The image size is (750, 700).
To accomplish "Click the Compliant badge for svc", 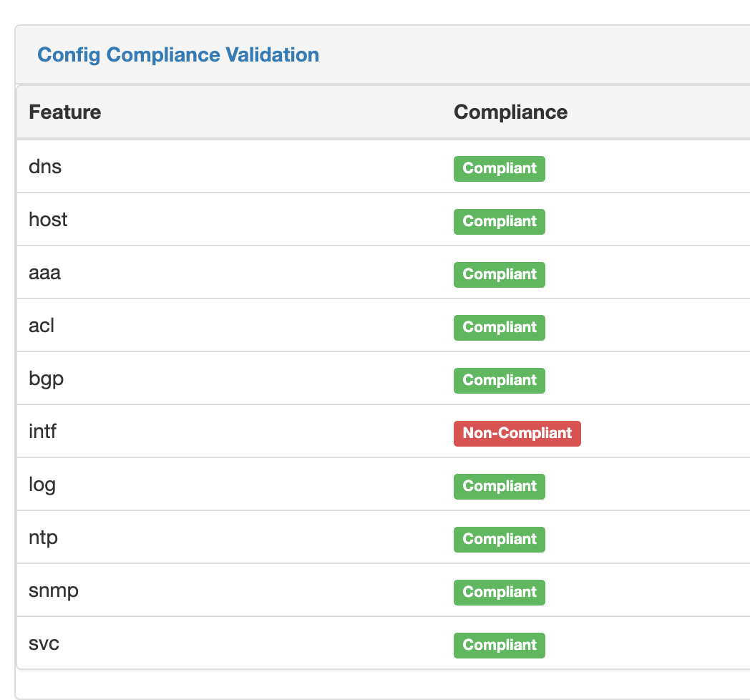I will (499, 646).
